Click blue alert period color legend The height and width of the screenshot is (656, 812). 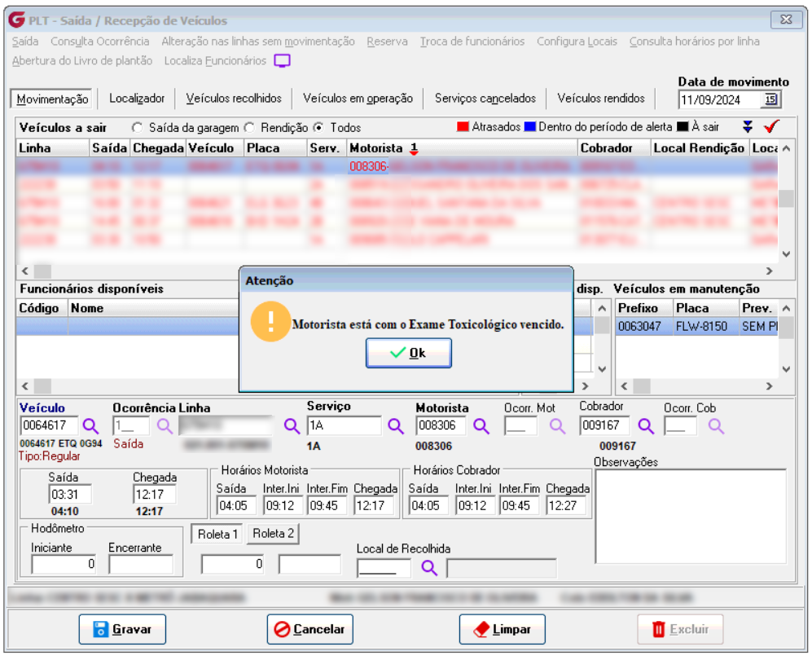529,126
